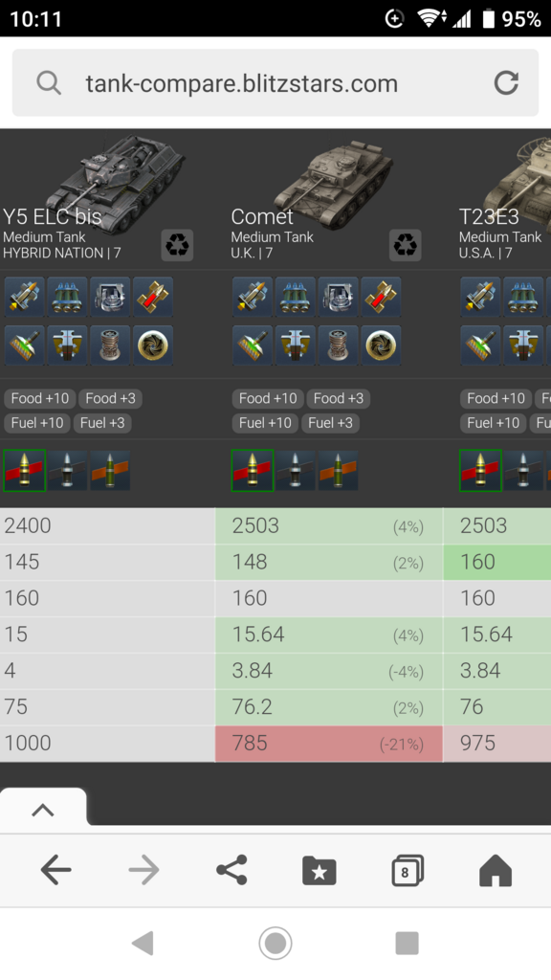Click the swap tank icon for Y5 ELC bis

pyautogui.click(x=177, y=244)
